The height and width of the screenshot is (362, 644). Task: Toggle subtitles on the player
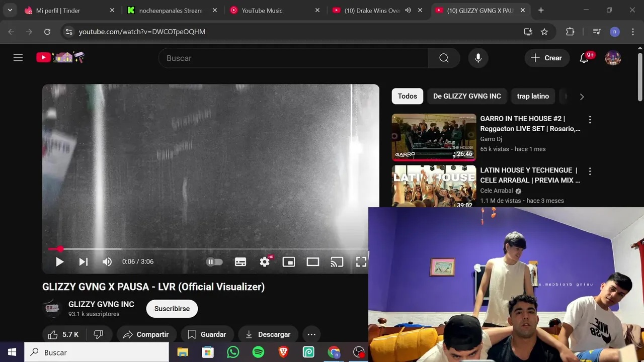(240, 261)
